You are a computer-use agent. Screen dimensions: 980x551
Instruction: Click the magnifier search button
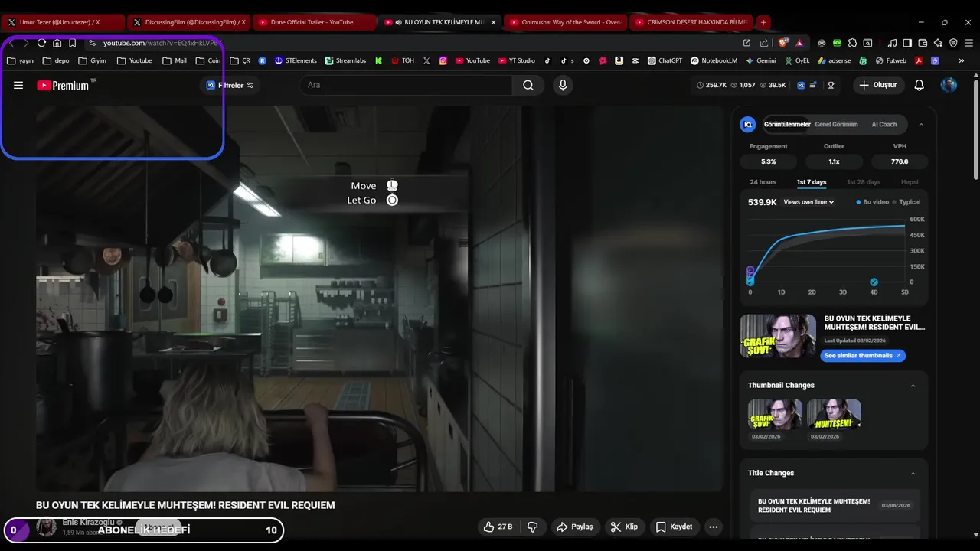(528, 85)
